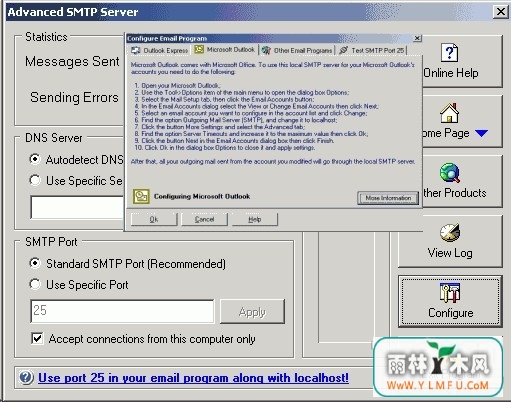This screenshot has width=511, height=402.
Task: Click the Microsoft Outlook tab icon
Action: pyautogui.click(x=199, y=49)
